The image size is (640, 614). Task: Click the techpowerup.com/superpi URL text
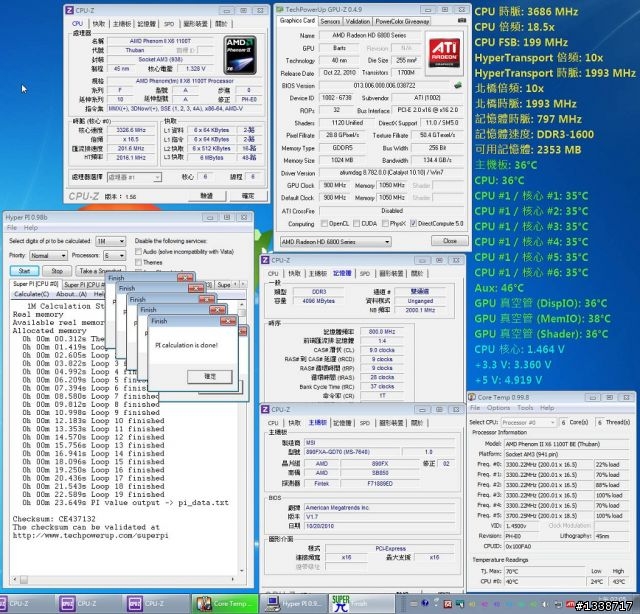click(x=90, y=535)
